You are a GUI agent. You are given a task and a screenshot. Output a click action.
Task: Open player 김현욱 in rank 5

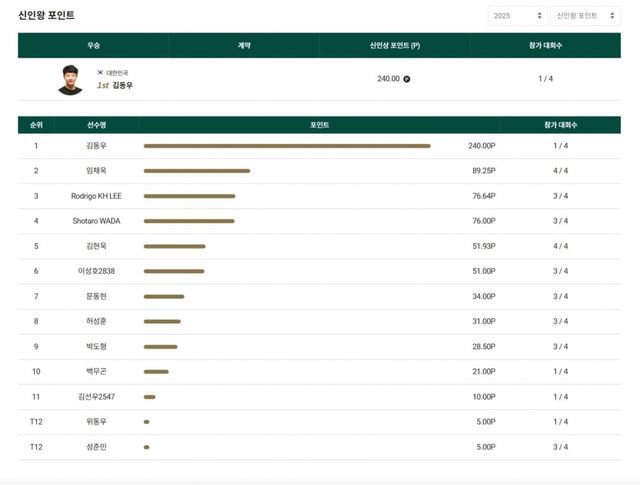point(96,246)
